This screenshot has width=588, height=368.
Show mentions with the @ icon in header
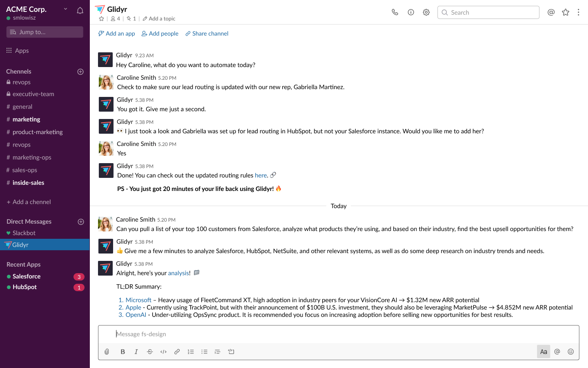tap(551, 12)
